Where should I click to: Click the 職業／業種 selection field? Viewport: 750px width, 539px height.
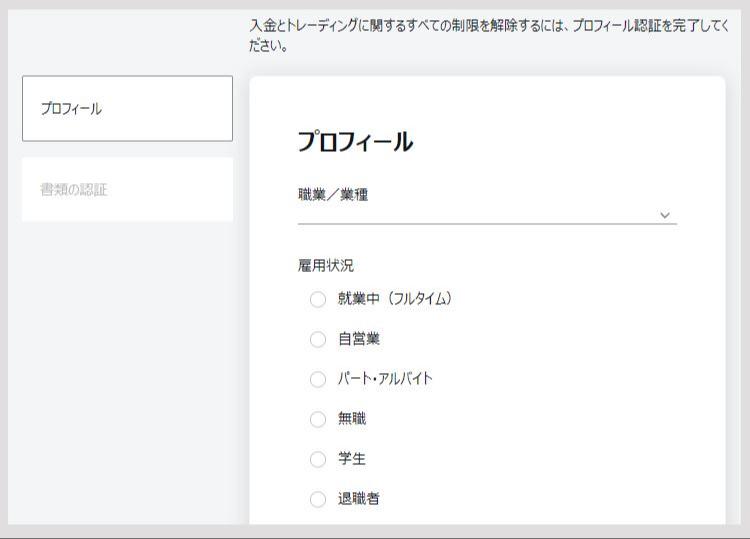coord(487,215)
